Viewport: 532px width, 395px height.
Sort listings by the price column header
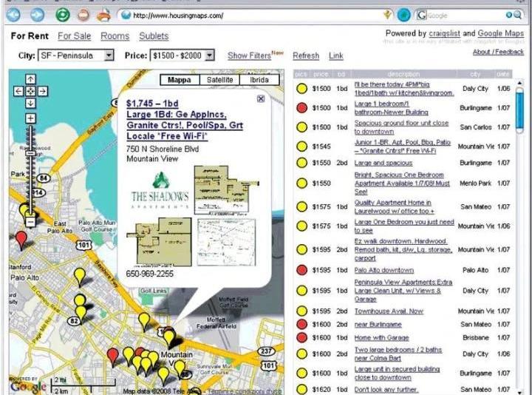321,74
